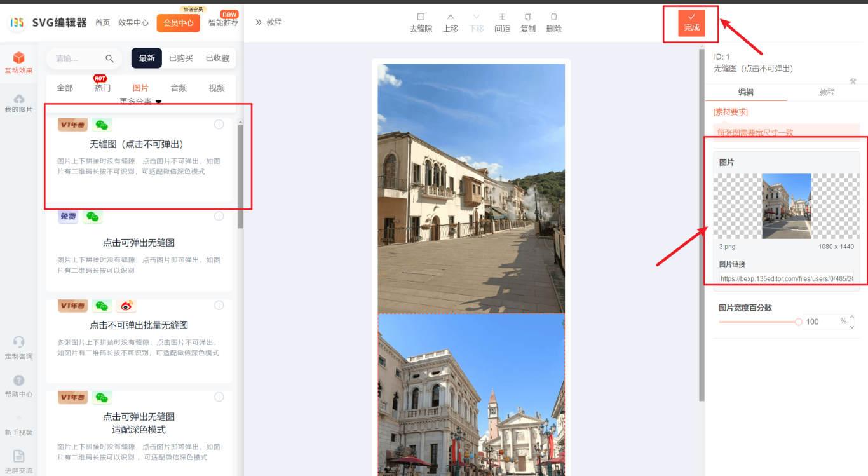
Task: Click the 间距 spacing tool
Action: pyautogui.click(x=502, y=23)
